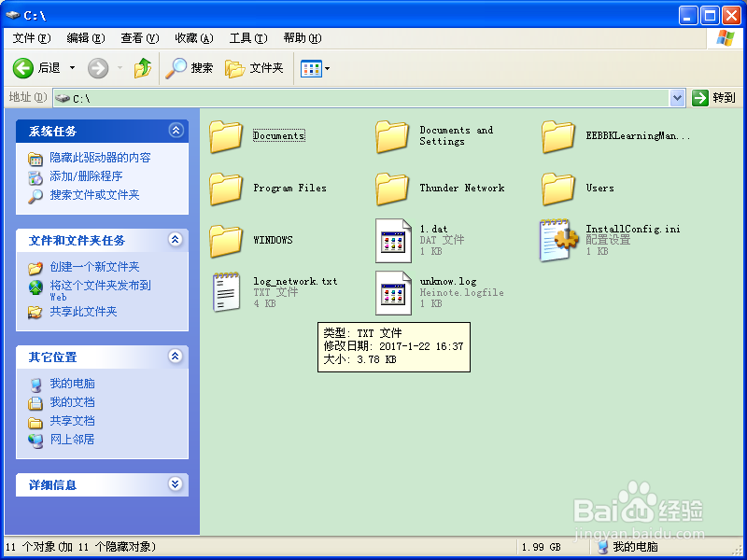
Task: Click the 向上 (Up) folder icon
Action: 142,67
